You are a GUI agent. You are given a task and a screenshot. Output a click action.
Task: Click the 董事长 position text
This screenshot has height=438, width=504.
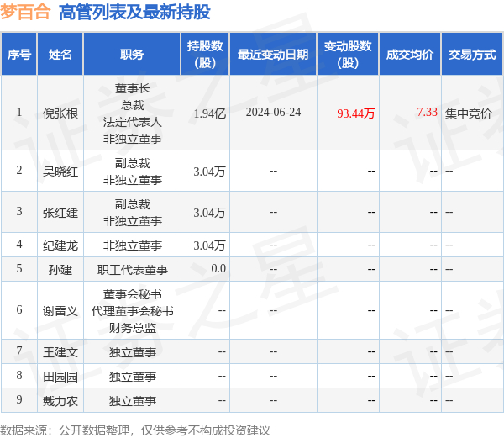pyautogui.click(x=133, y=88)
